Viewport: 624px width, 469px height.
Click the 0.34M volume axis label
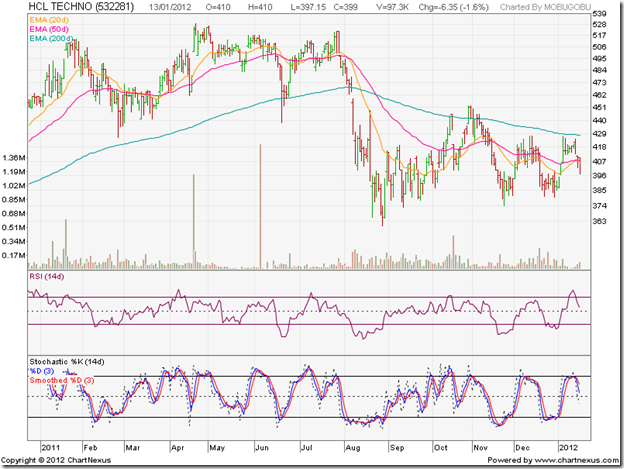pyautogui.click(x=14, y=241)
